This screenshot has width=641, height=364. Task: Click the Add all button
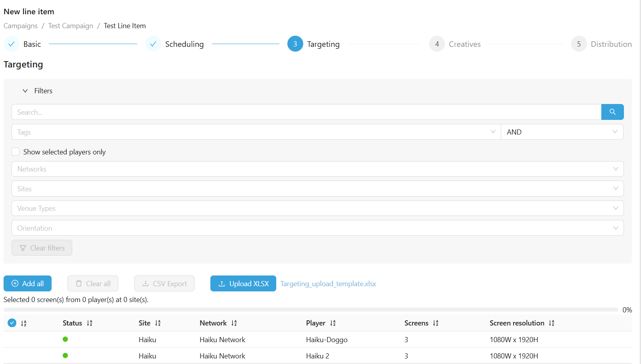(x=27, y=283)
